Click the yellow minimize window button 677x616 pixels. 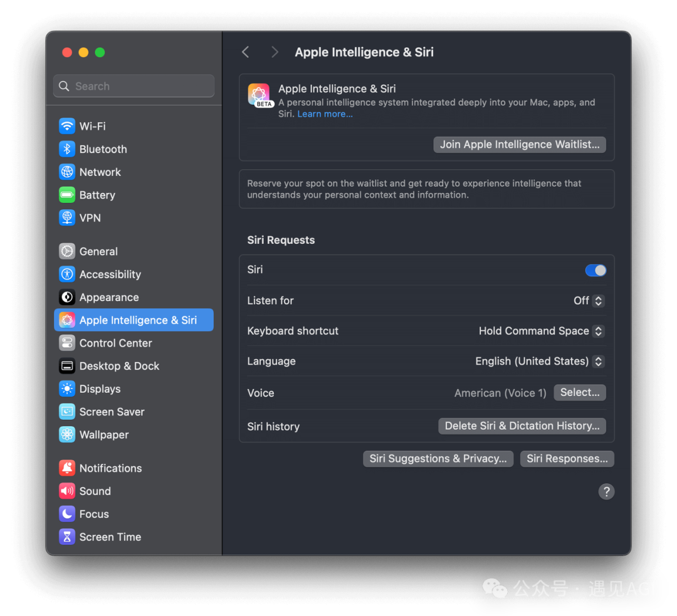click(x=83, y=52)
